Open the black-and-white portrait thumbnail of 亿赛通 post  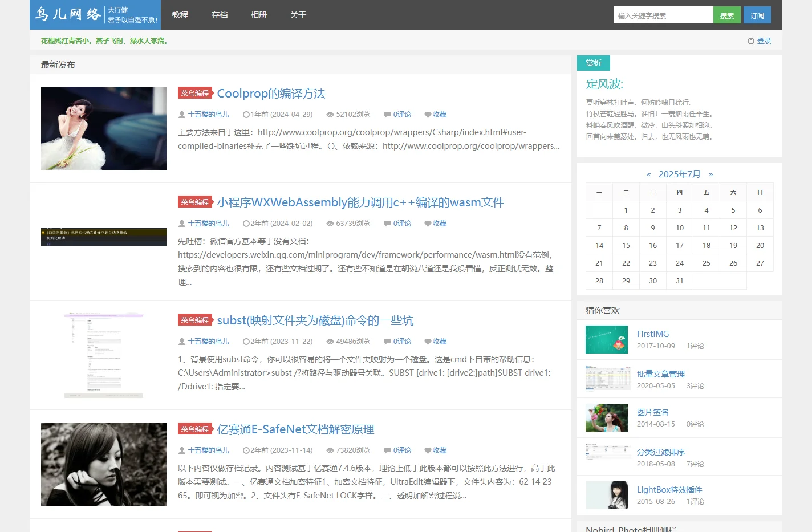104,464
